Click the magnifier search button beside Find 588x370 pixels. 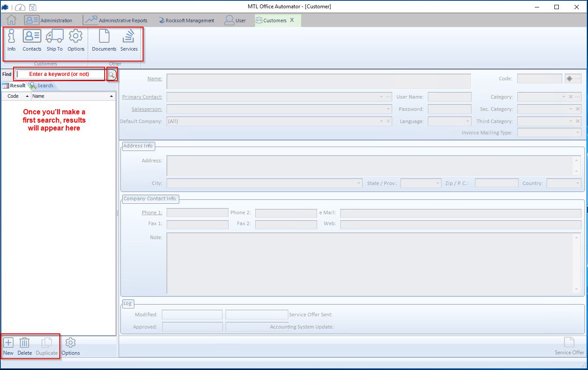tap(112, 75)
